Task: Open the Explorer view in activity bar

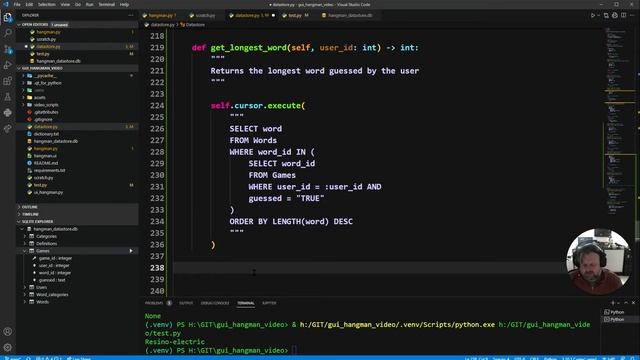Action: click(7, 17)
